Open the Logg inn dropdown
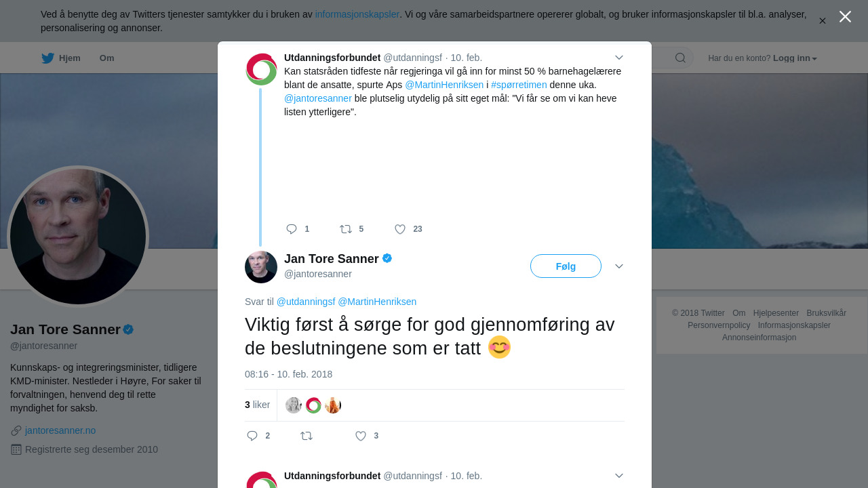Screen dimensions: 868x488 coord(795,58)
